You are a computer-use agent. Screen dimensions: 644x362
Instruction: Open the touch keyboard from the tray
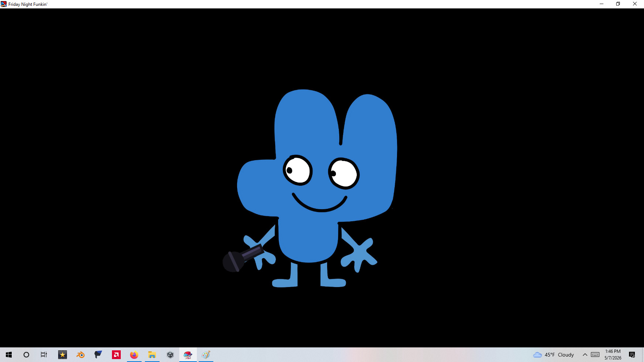coord(595,355)
